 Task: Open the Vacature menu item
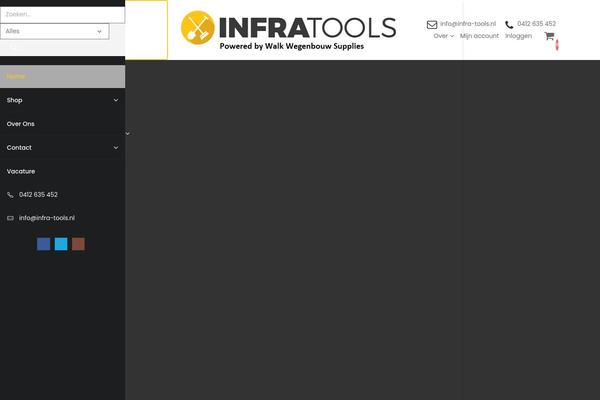coord(21,171)
